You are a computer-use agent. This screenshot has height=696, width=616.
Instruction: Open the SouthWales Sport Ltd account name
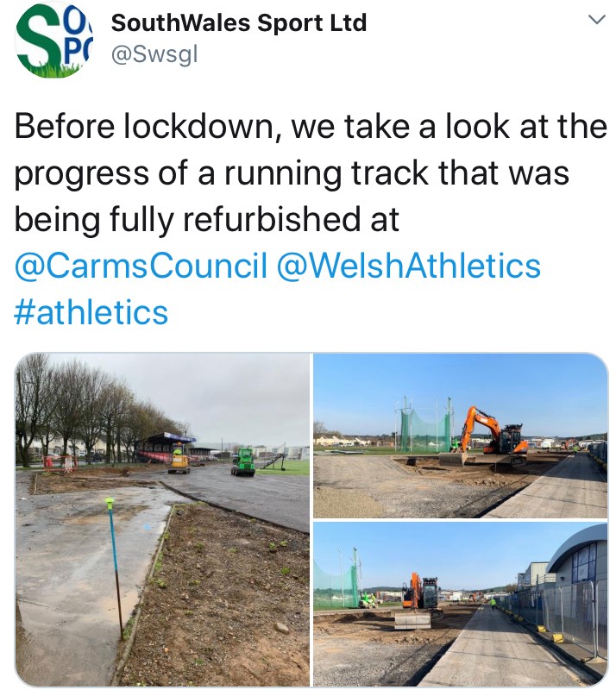pos(239,22)
